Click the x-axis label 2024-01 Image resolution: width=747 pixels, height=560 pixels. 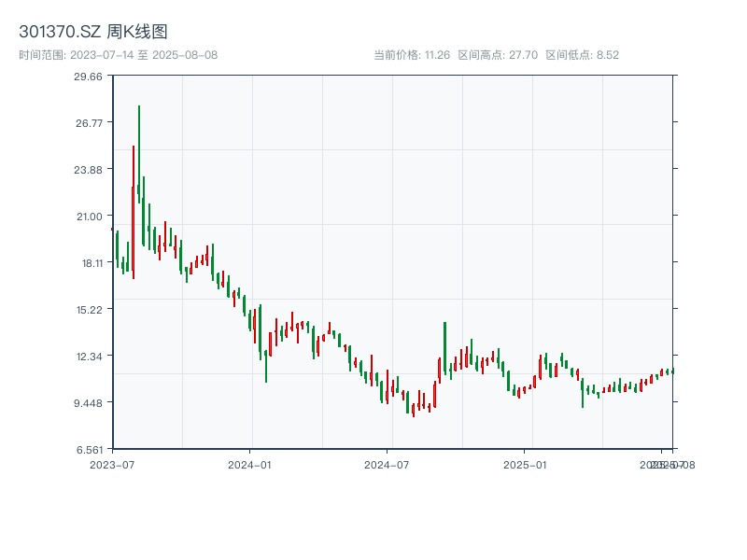(x=249, y=465)
